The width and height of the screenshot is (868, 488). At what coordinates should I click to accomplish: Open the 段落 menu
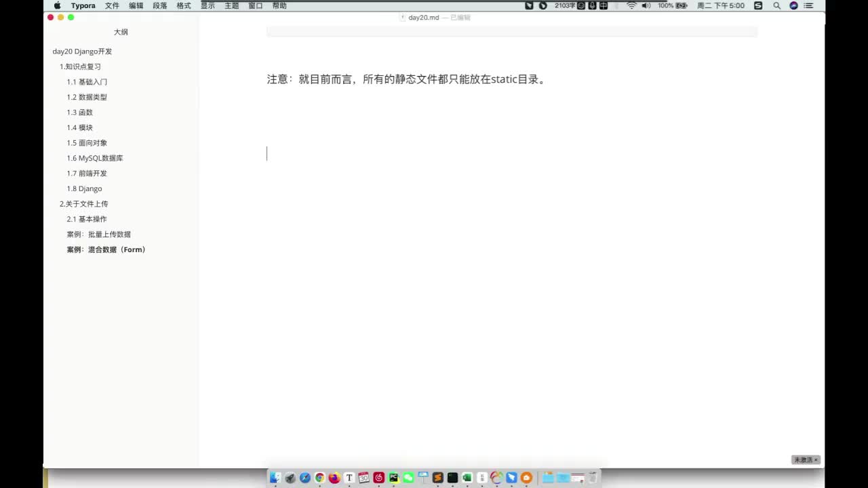tap(160, 5)
